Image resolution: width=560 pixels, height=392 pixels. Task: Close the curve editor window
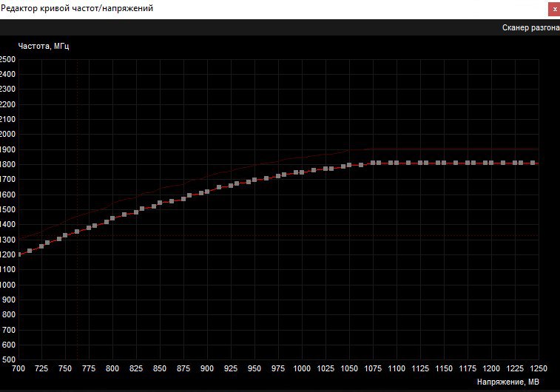[554, 10]
